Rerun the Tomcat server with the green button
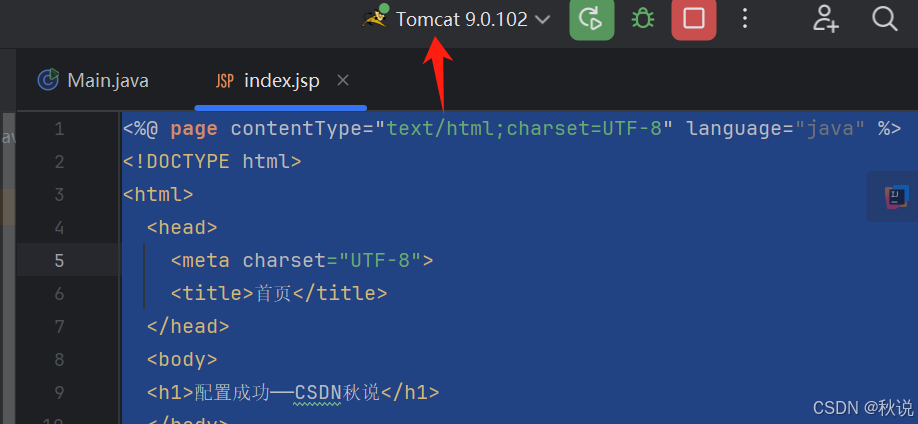This screenshot has height=424, width=918. tap(591, 19)
